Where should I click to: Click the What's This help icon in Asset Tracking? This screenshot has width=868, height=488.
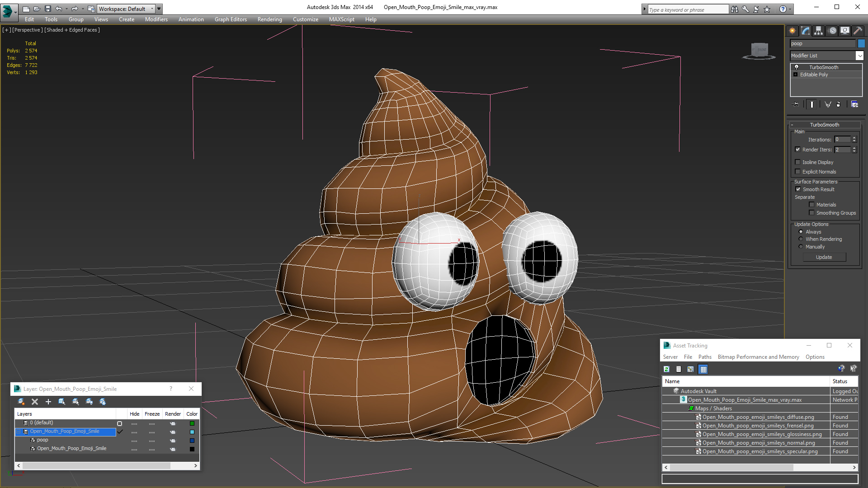pyautogui.click(x=853, y=369)
